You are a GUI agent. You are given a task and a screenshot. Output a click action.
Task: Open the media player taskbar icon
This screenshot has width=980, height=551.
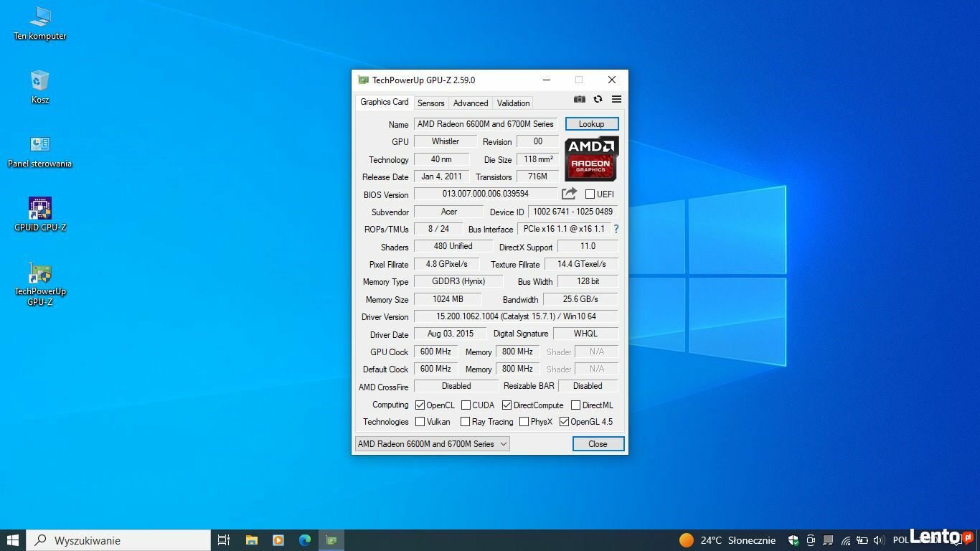pyautogui.click(x=278, y=540)
